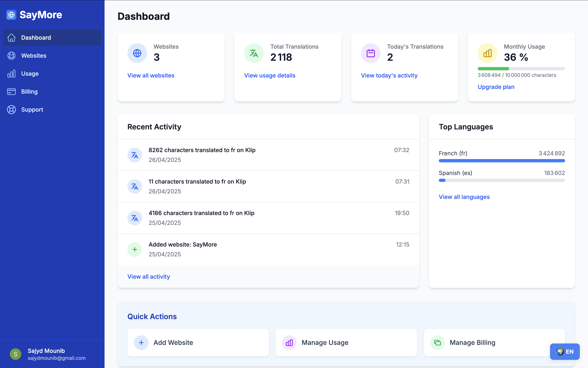The height and width of the screenshot is (368, 588).
Task: Click the Spanish (es) usage bar
Action: click(x=502, y=180)
